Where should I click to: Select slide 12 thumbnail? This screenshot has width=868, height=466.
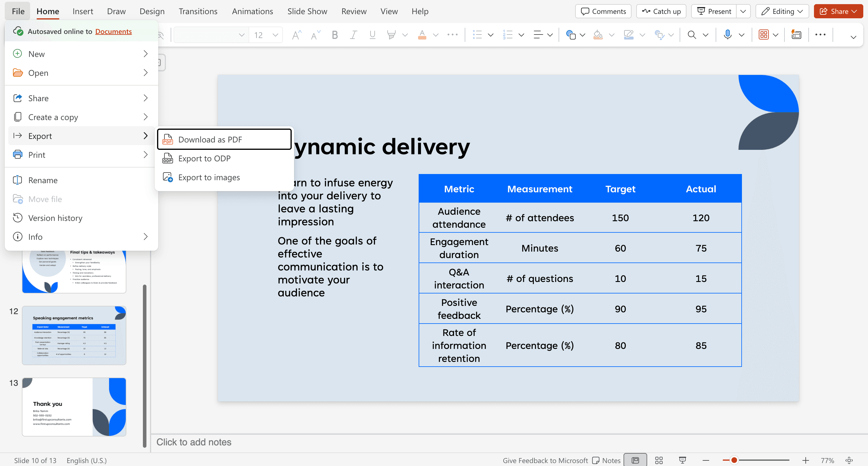click(x=74, y=335)
